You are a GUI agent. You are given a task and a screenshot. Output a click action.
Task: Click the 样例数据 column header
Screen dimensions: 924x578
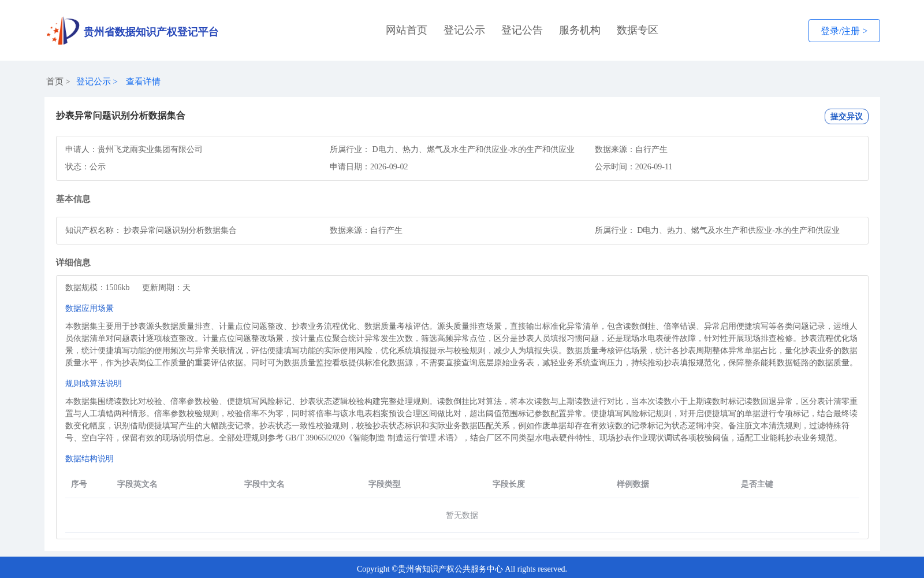click(x=633, y=484)
